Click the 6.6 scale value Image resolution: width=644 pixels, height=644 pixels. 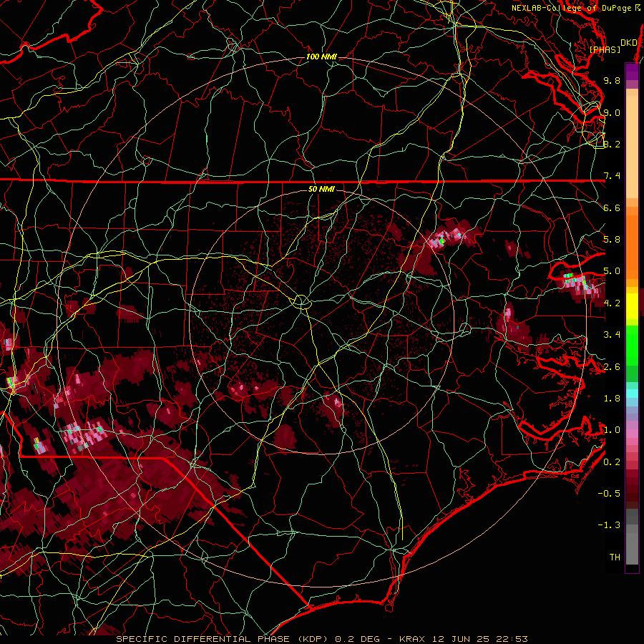[x=612, y=208]
